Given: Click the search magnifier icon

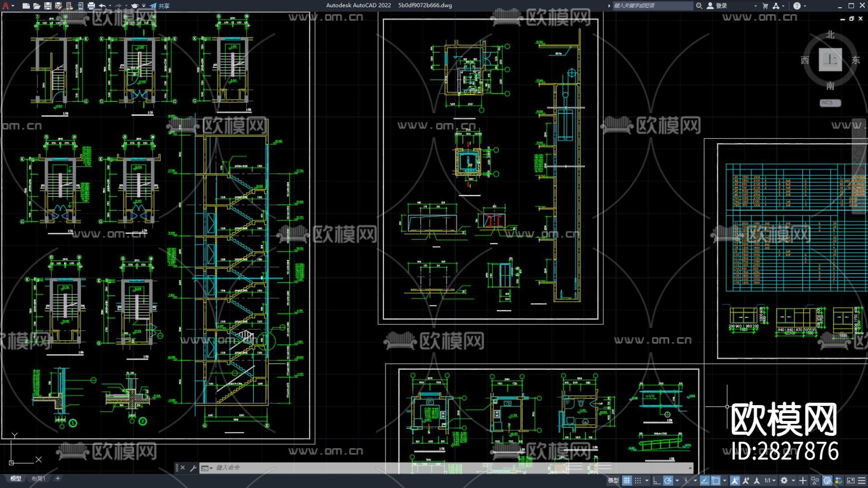Looking at the screenshot, I should click(x=699, y=6).
